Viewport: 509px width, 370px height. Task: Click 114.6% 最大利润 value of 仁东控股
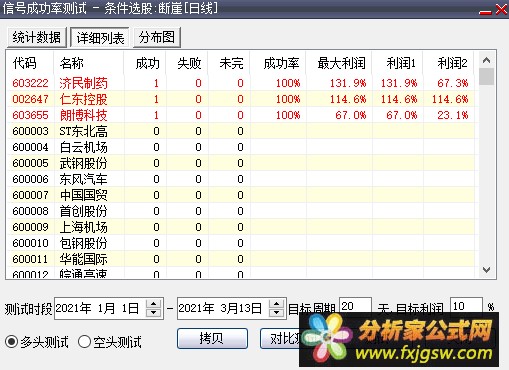[x=348, y=99]
